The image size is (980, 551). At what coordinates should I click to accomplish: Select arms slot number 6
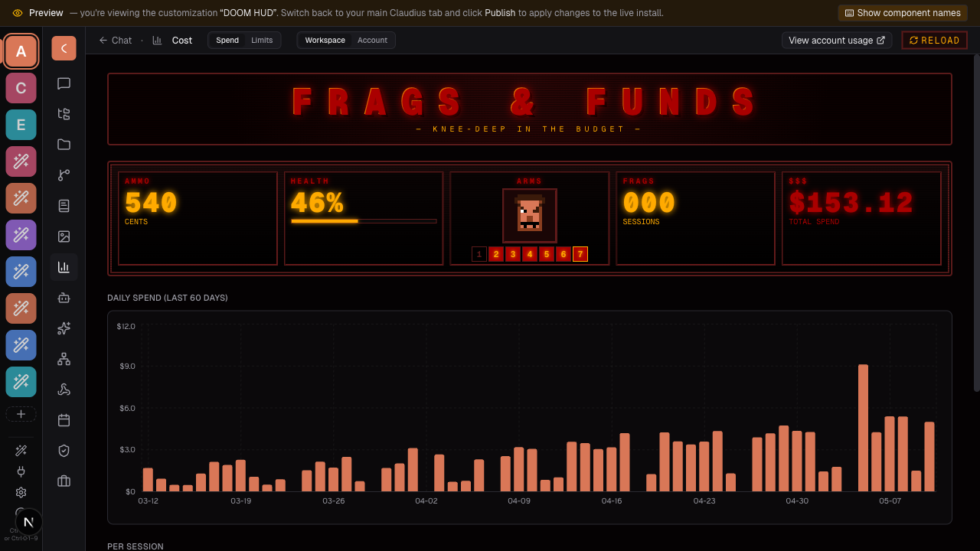[x=563, y=254]
